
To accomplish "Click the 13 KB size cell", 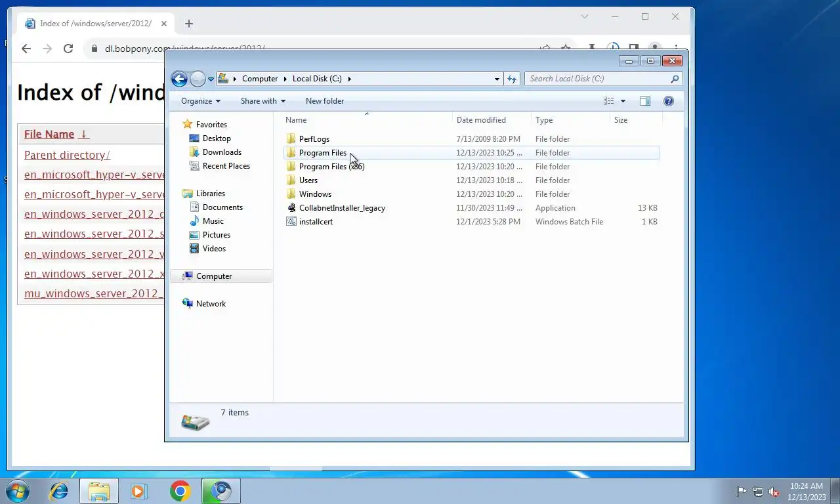I will 647,208.
